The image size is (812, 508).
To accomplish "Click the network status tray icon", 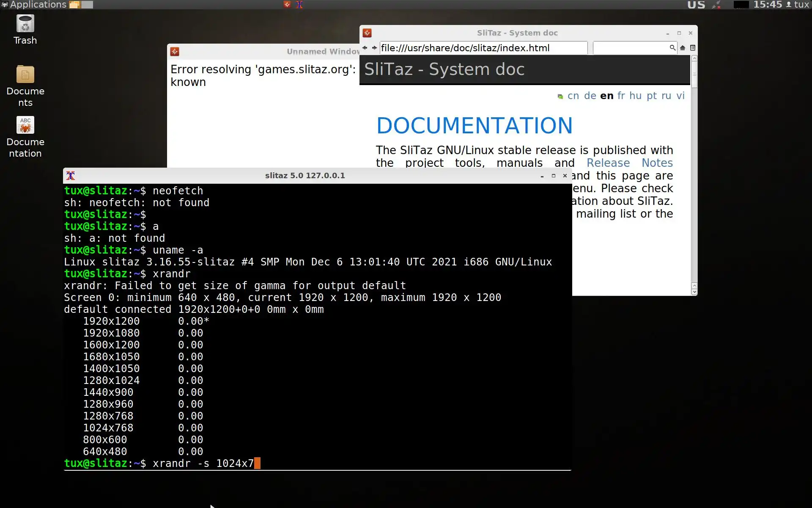I will [716, 5].
